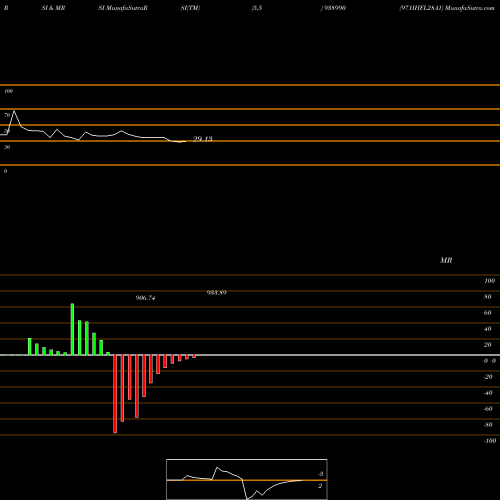This screenshot has height=500, width=500.
Task: Click the -60 label on the MR axis
Action: tap(488, 409)
